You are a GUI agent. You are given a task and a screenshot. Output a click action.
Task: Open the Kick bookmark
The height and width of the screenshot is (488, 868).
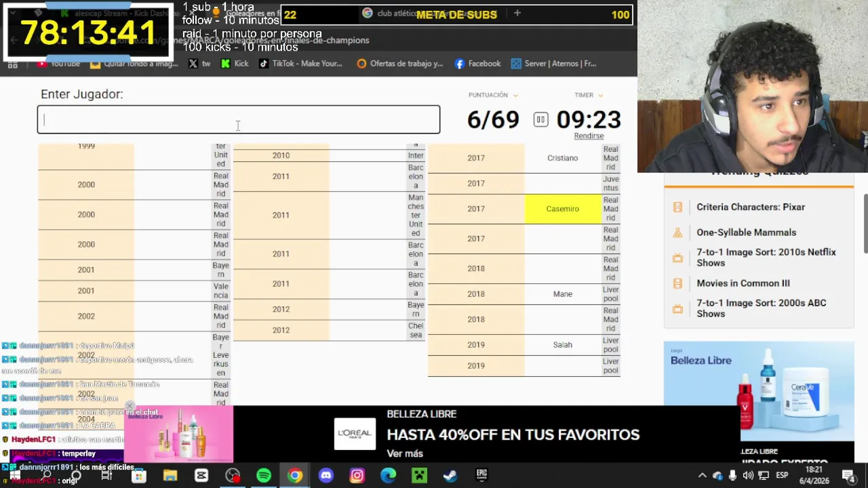(235, 64)
